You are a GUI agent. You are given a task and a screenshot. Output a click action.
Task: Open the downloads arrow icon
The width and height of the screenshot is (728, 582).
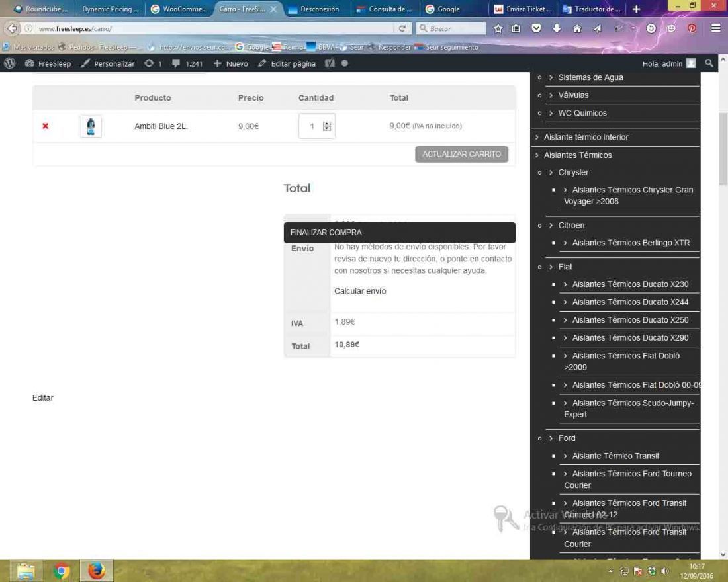click(557, 29)
